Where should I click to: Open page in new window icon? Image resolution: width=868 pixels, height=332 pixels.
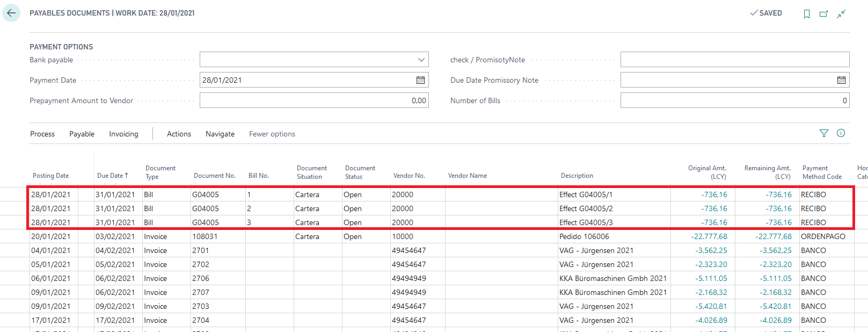click(823, 14)
